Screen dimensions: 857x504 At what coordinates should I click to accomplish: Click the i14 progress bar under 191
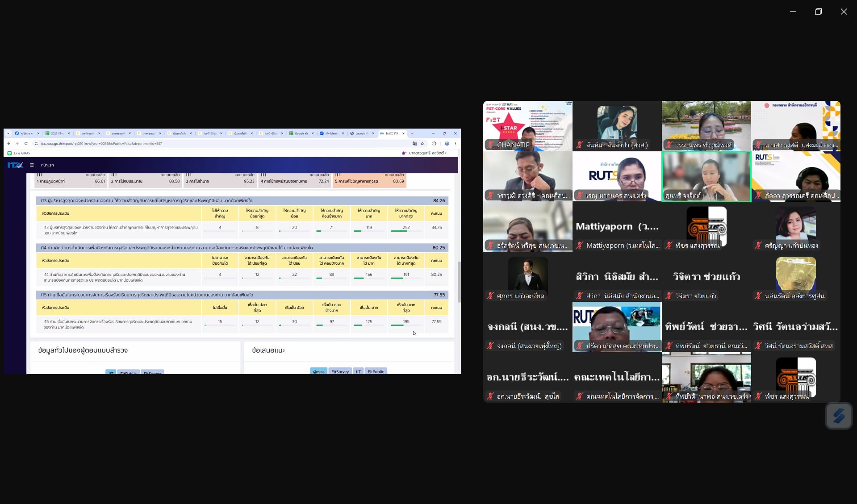pos(406,278)
